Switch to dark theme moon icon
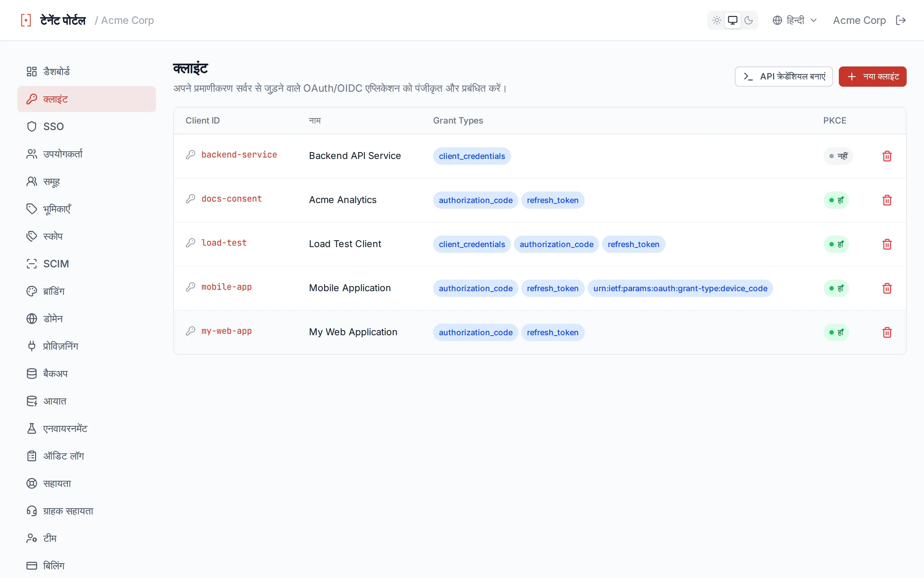 [x=748, y=20]
